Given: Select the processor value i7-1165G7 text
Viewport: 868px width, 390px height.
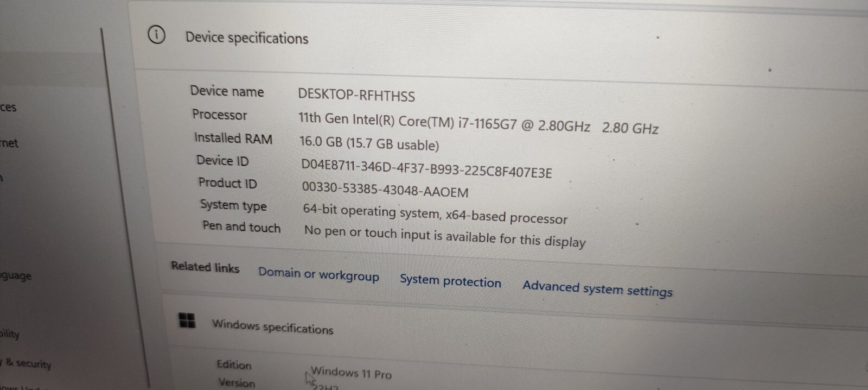Looking at the screenshot, I should 478,123.
